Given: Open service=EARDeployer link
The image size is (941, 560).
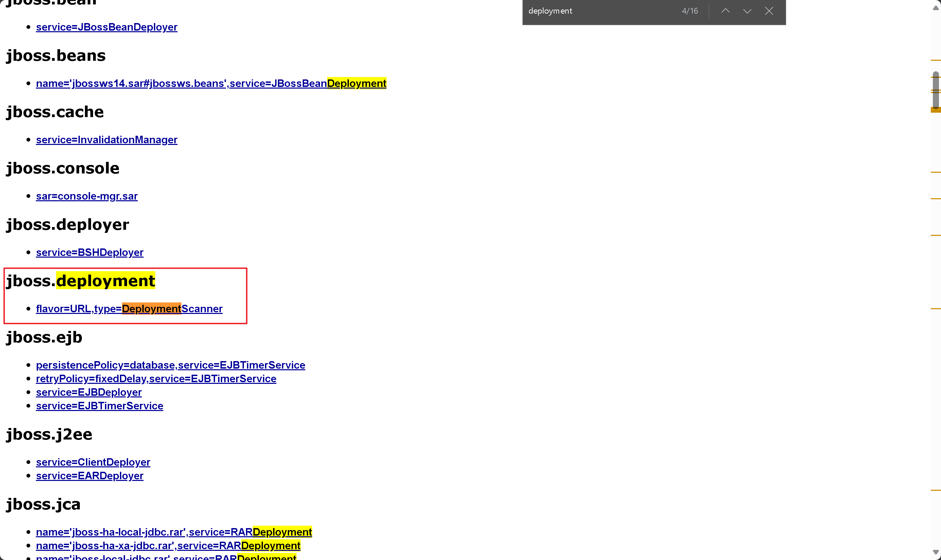Looking at the screenshot, I should click(89, 475).
